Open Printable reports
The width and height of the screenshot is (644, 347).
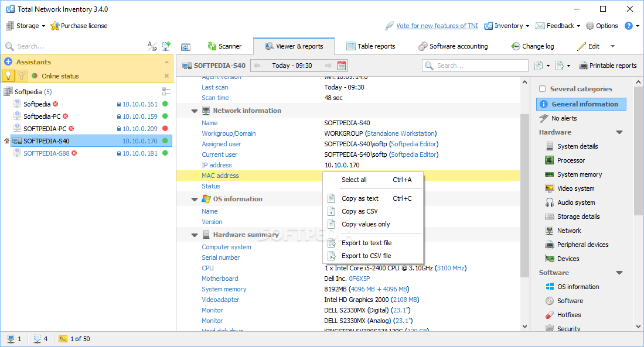click(x=608, y=66)
